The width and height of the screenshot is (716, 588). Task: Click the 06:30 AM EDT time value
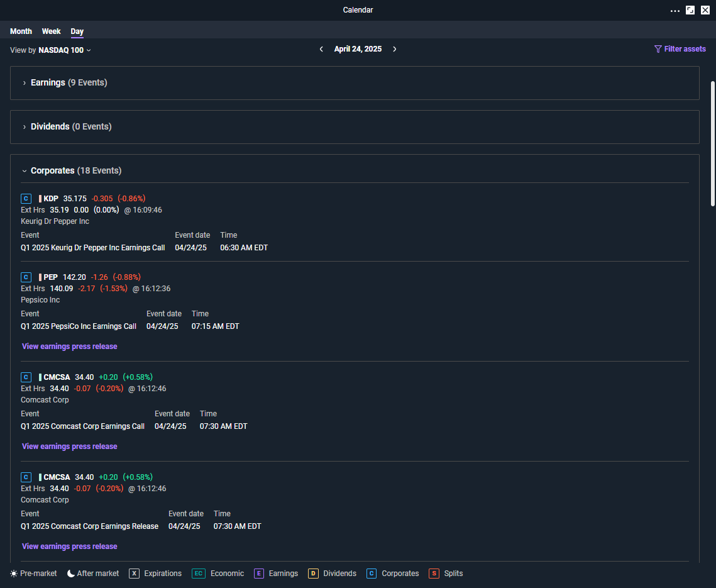click(x=244, y=248)
